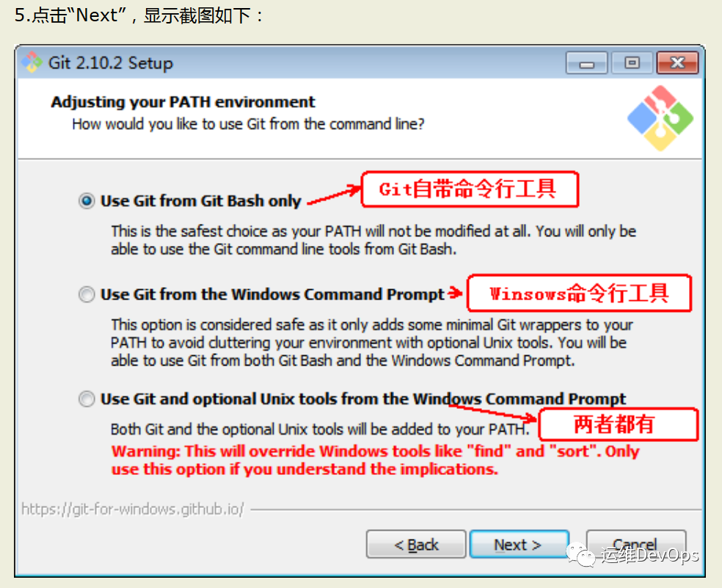
Task: Click the Use Git and optional Unix tools label
Action: (363, 399)
